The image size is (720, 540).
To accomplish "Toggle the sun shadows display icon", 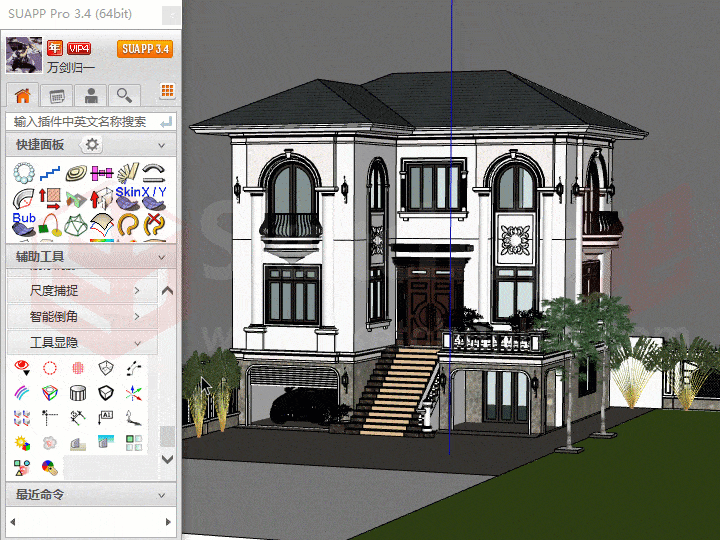I will coord(22,442).
